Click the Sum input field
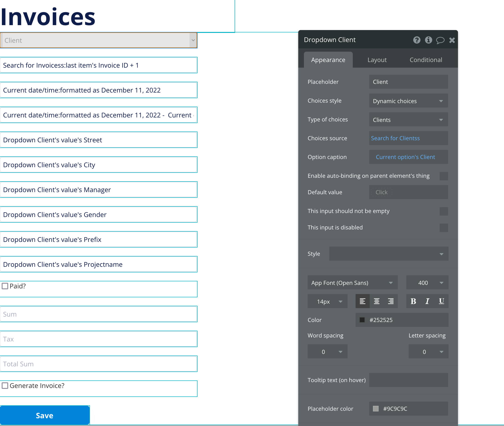Viewport: 504px width, 426px height. (x=99, y=314)
